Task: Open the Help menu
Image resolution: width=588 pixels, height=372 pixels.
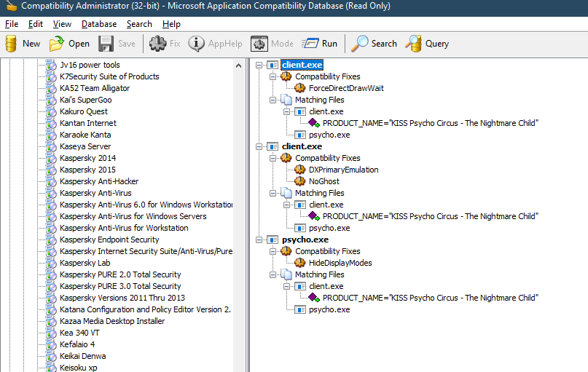Action: tap(171, 24)
